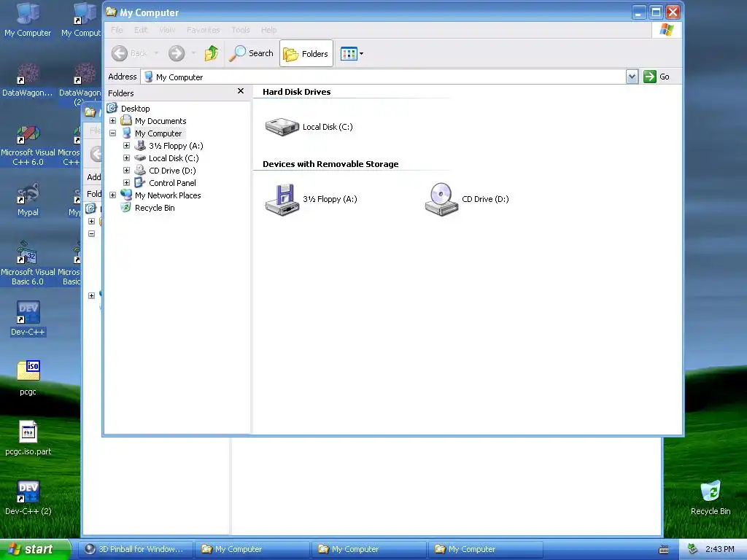The height and width of the screenshot is (560, 747).
Task: Open the Help menu
Action: coord(268,30)
